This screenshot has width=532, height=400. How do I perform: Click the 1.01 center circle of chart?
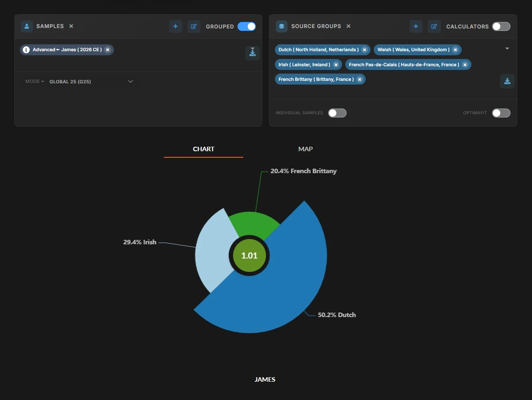(249, 256)
